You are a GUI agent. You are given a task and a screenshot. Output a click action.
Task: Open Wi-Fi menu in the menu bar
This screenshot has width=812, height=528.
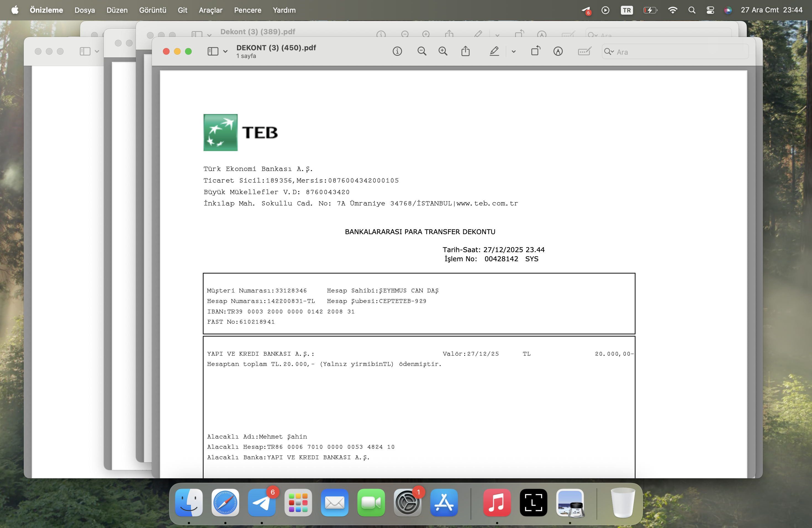click(673, 10)
